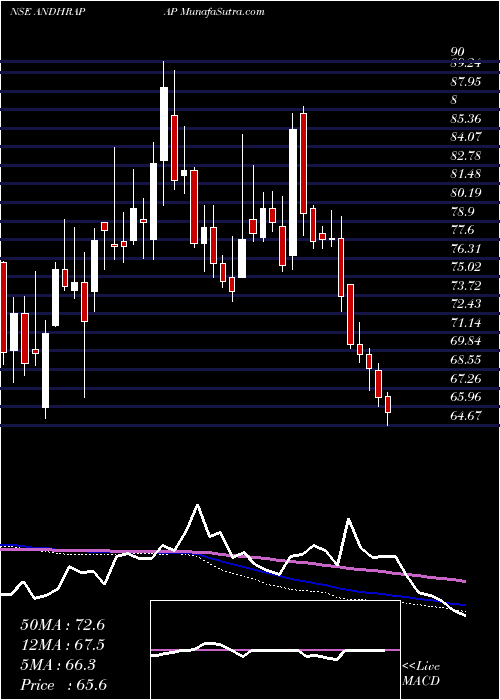Click the 87.95 price axis label
This screenshot has height=700, width=500.
[x=466, y=82]
